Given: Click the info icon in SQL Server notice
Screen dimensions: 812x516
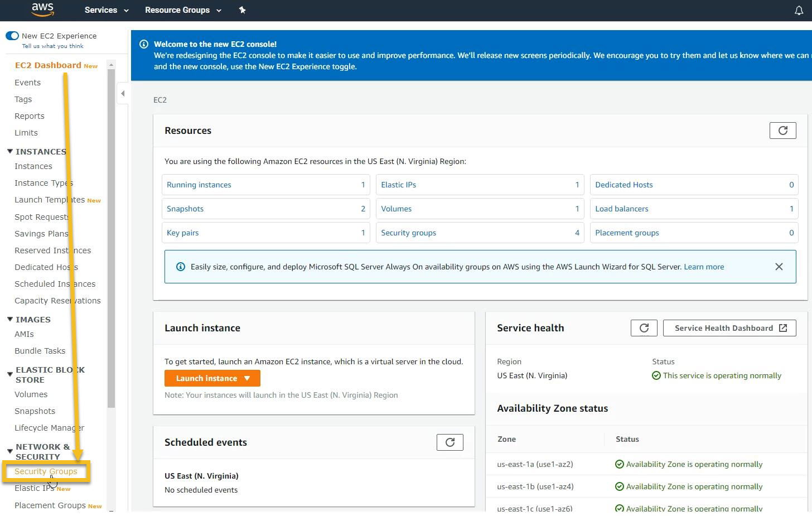Looking at the screenshot, I should [181, 267].
